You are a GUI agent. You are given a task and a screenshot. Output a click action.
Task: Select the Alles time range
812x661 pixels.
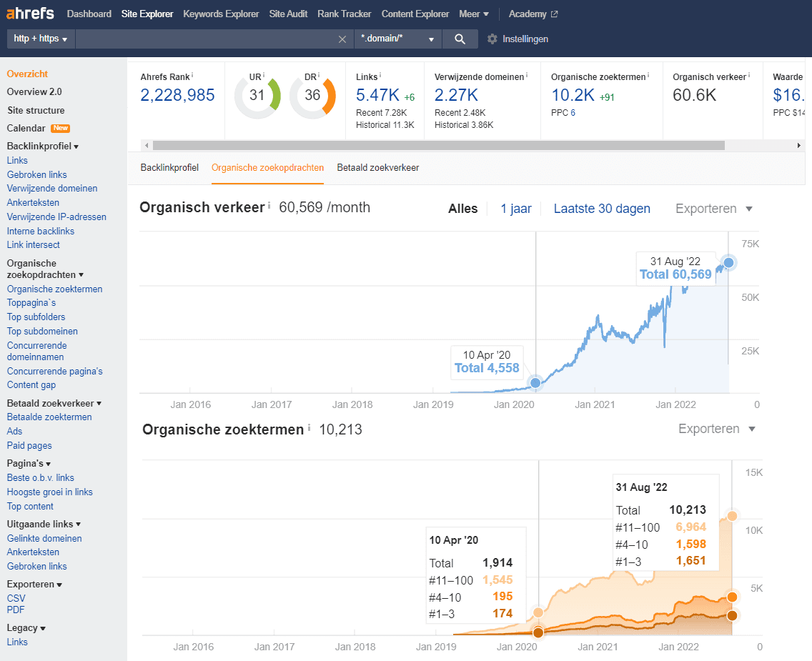463,209
